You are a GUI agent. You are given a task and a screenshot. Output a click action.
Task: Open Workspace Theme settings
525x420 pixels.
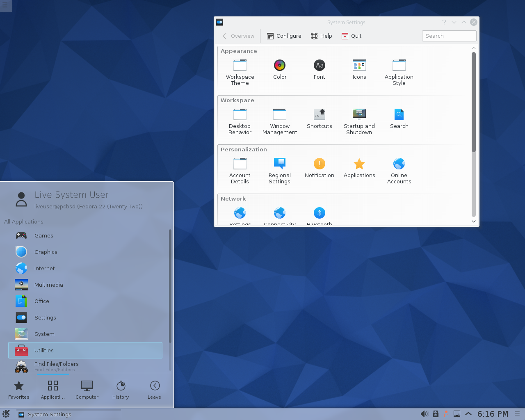[240, 73]
